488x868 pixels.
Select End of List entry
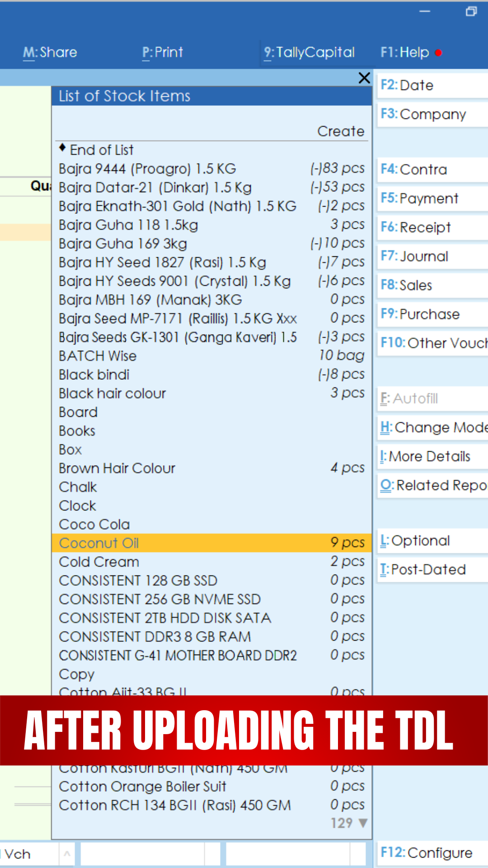coord(102,150)
